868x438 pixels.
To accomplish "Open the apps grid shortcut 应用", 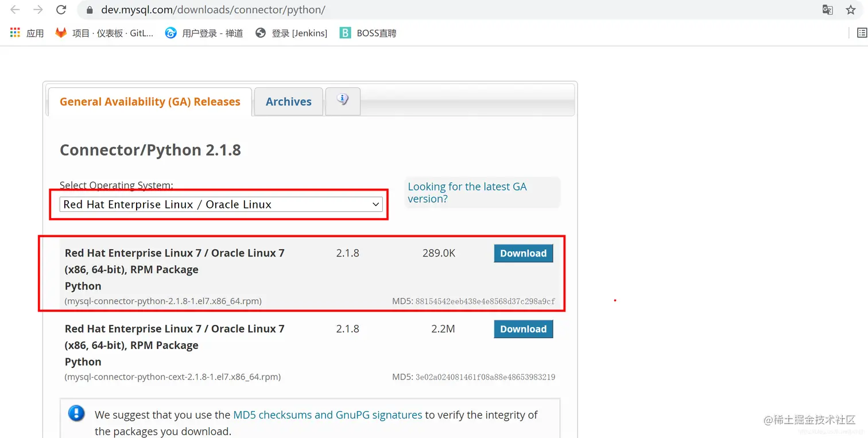I will point(27,33).
